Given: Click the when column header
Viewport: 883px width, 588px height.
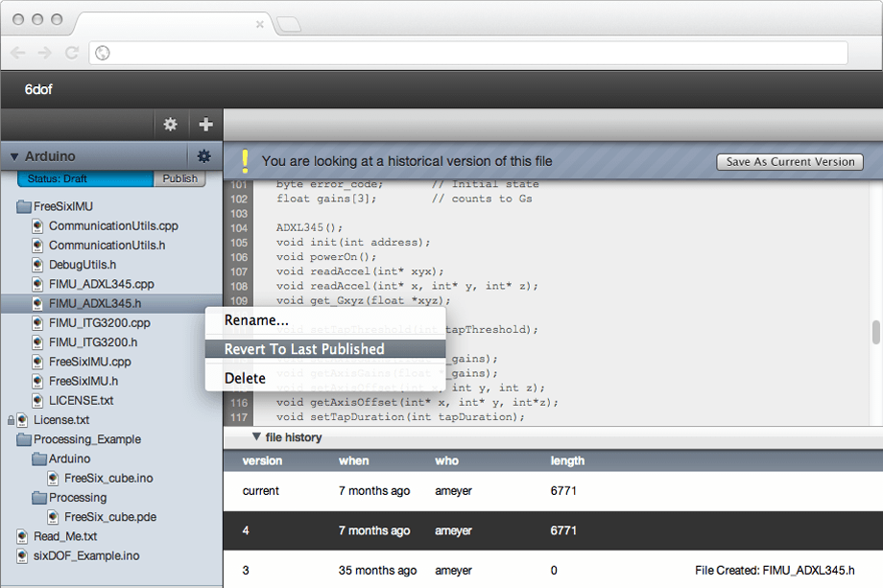Looking at the screenshot, I should (x=353, y=460).
